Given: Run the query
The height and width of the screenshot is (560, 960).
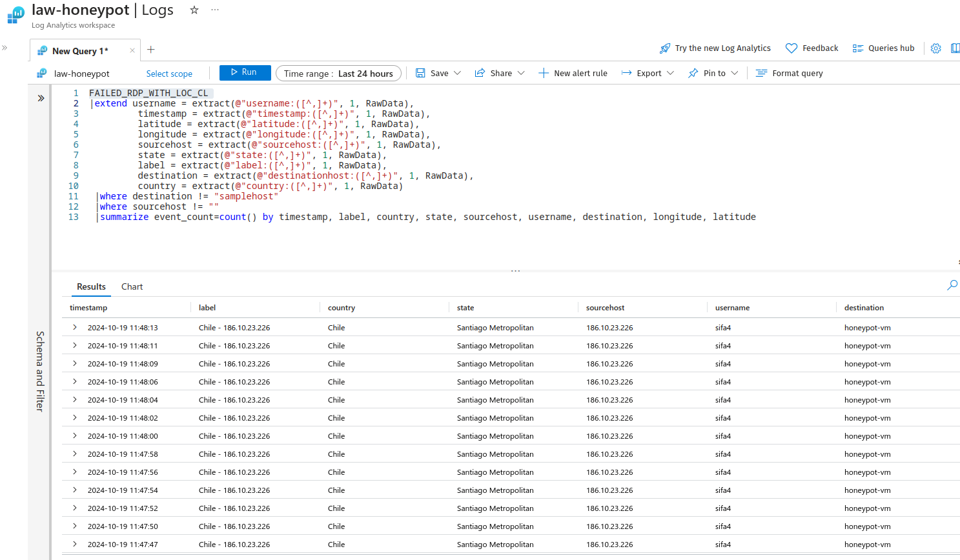Looking at the screenshot, I should [x=245, y=72].
